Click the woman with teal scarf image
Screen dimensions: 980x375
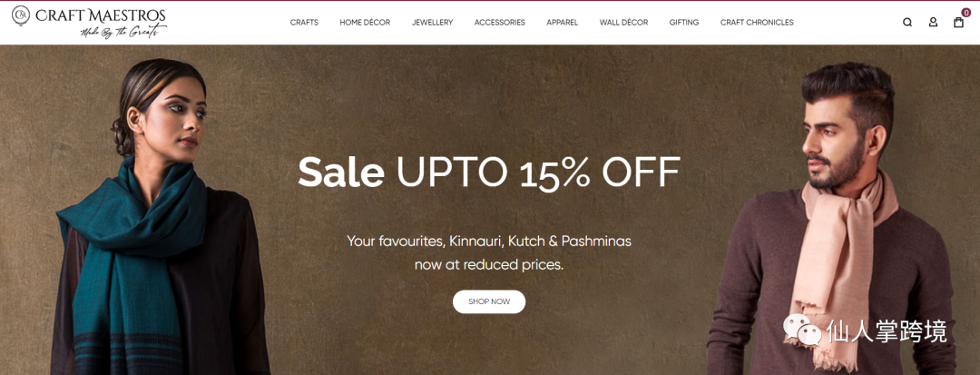[x=161, y=217]
